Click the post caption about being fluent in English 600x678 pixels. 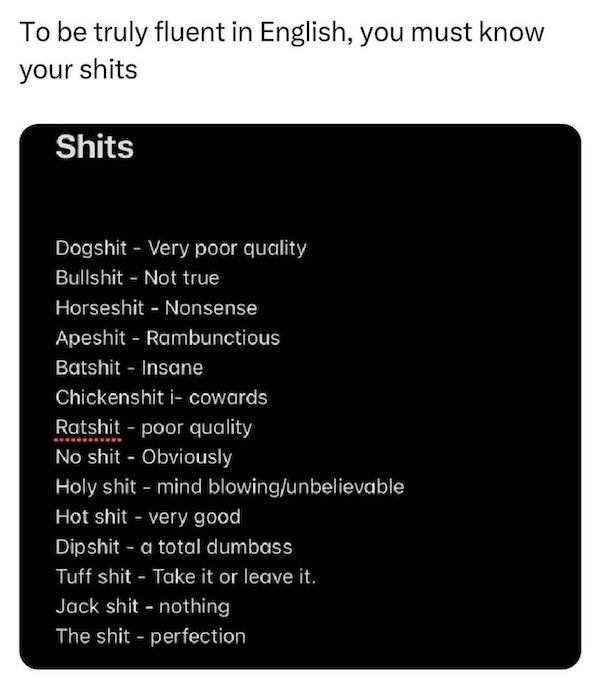(281, 32)
